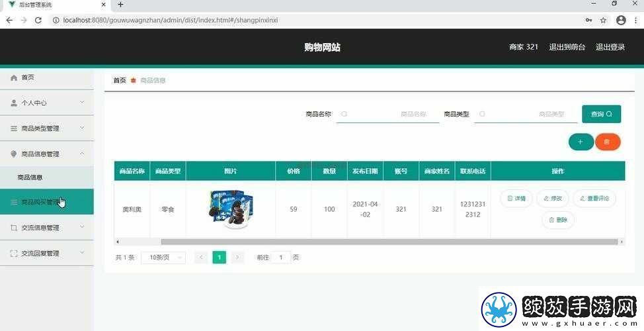Click 退出到前台 in the header
The width and height of the screenshot is (644, 331).
click(x=567, y=47)
